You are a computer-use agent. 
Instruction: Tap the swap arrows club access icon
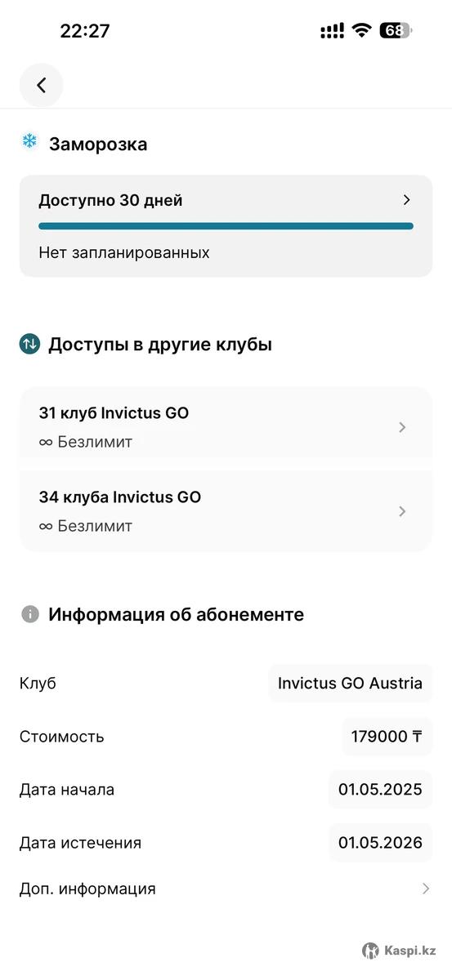pos(29,344)
